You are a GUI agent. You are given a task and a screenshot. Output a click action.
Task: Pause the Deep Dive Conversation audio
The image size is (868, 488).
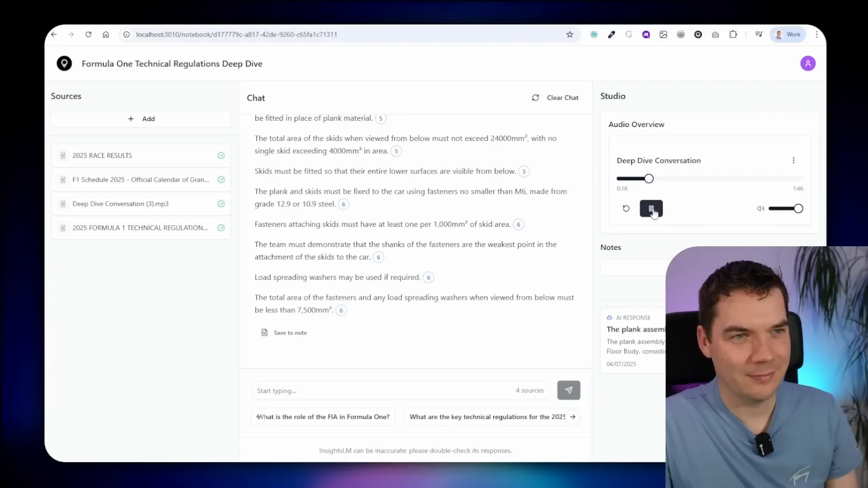click(x=651, y=208)
